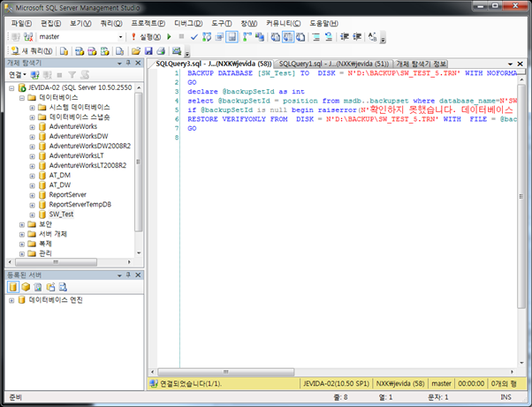This screenshot has height=407, width=532.
Task: Open the 파일(F) menu
Action: pyautogui.click(x=21, y=23)
